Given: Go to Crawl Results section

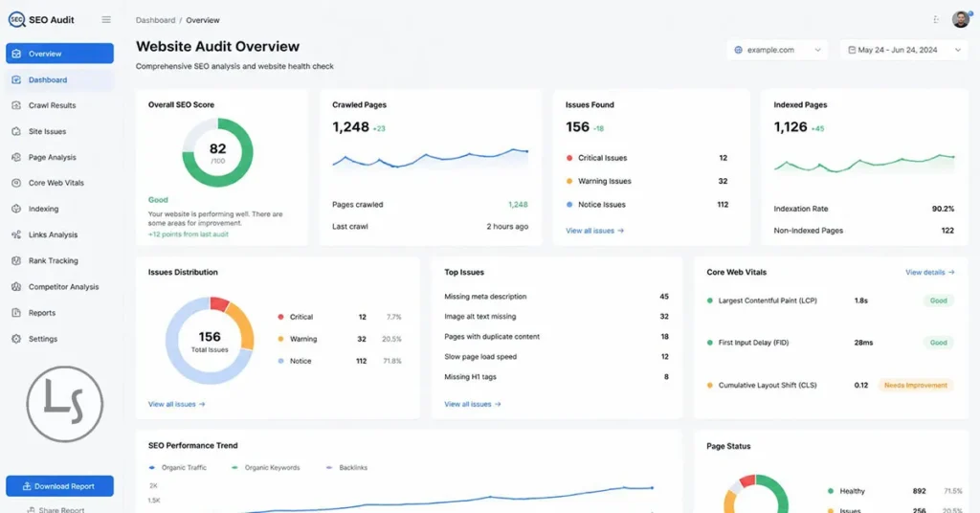Looking at the screenshot, I should point(60,105).
